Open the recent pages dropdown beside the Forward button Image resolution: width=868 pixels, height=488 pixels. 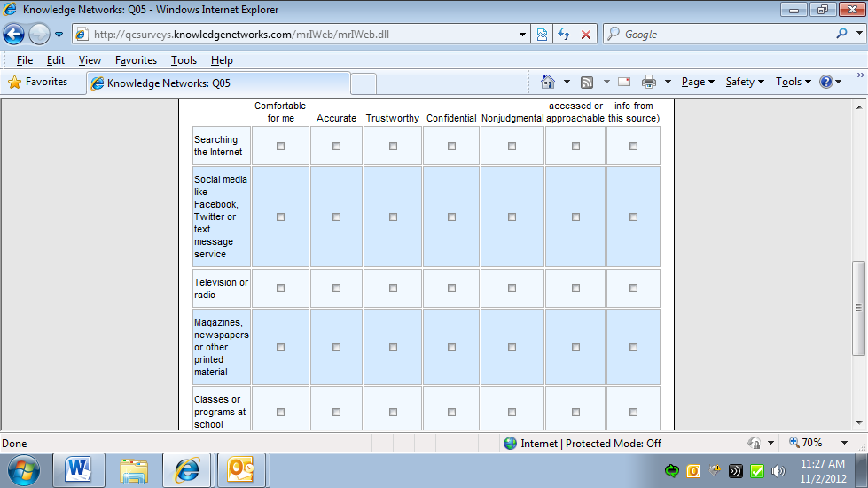point(59,35)
